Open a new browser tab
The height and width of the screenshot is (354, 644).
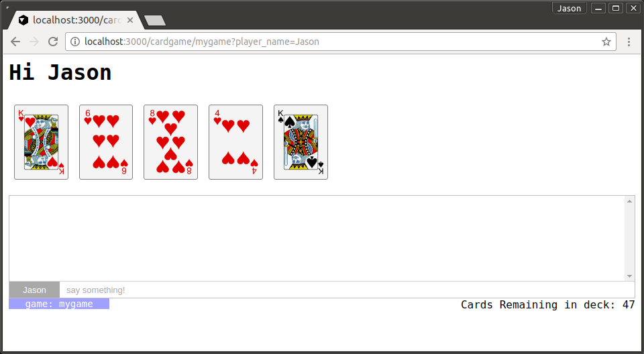155,21
